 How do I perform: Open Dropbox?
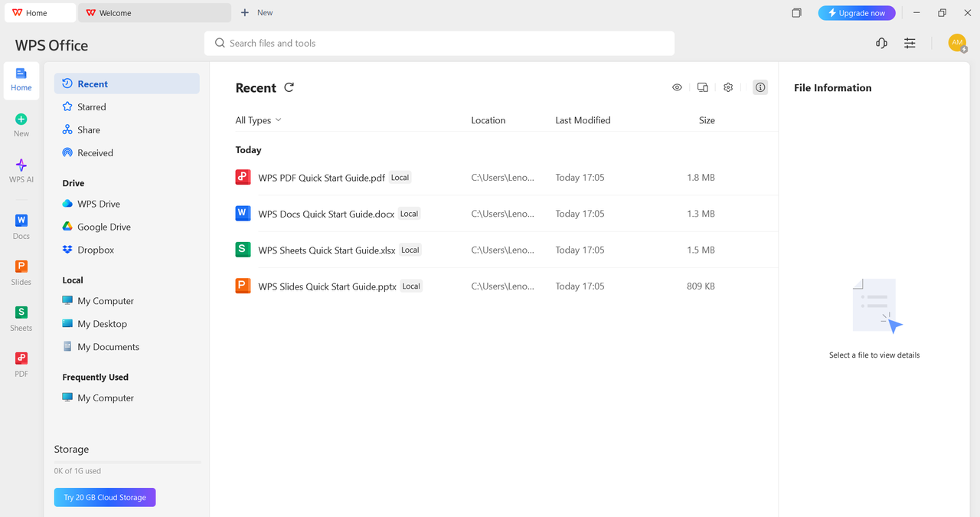(x=126, y=250)
